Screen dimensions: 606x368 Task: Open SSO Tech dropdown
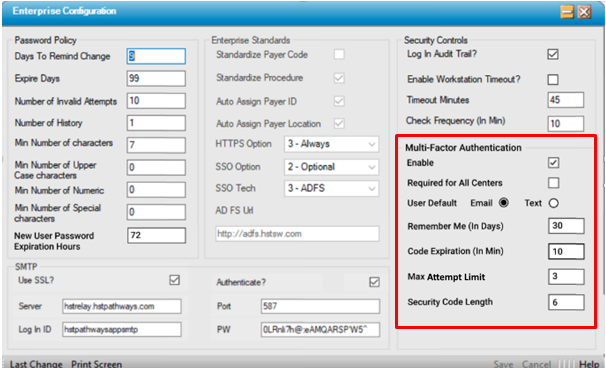coord(332,189)
